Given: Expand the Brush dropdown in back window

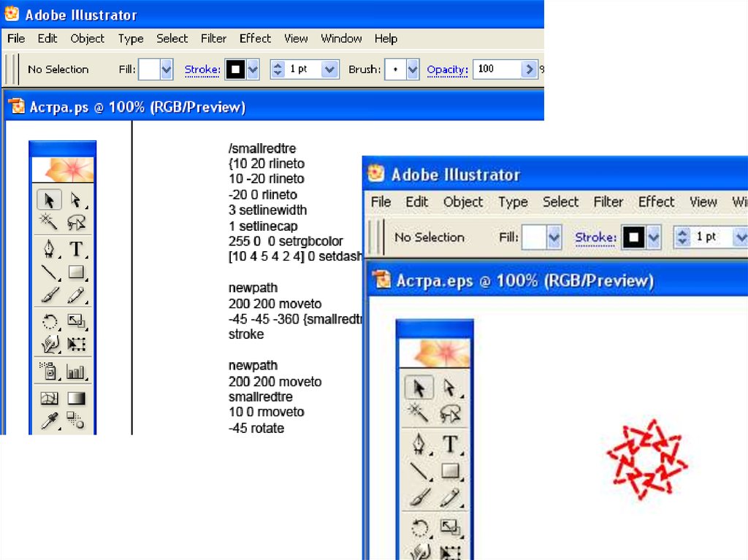Looking at the screenshot, I should (413, 69).
